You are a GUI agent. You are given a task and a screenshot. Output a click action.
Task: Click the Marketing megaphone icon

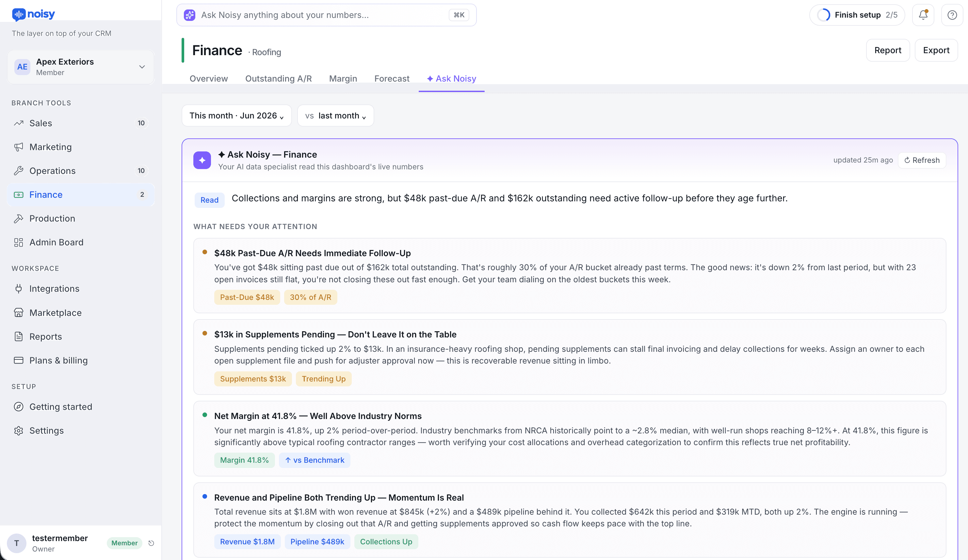pos(18,147)
